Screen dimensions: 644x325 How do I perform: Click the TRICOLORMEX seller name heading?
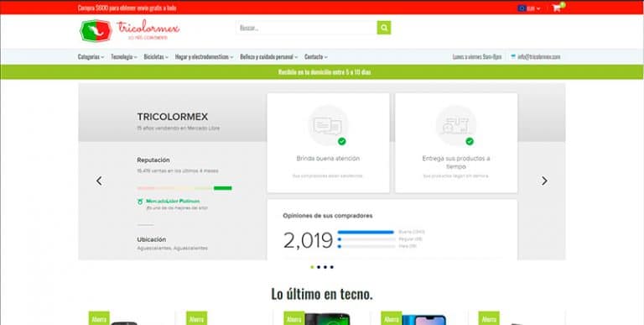click(173, 117)
